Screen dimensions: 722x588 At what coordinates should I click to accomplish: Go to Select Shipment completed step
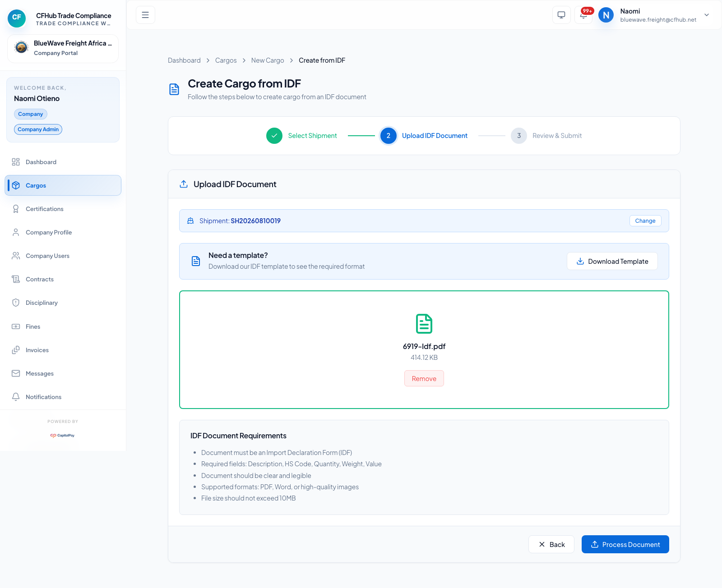coord(274,136)
